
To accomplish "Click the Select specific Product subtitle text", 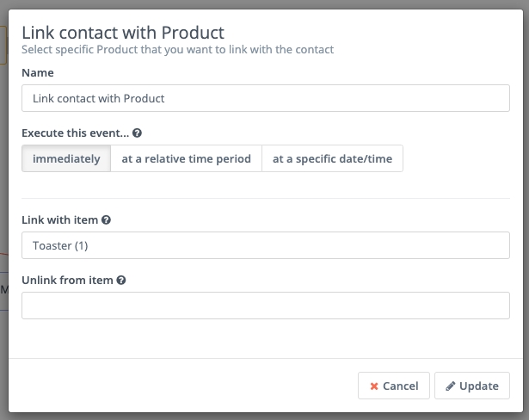I will pos(177,50).
